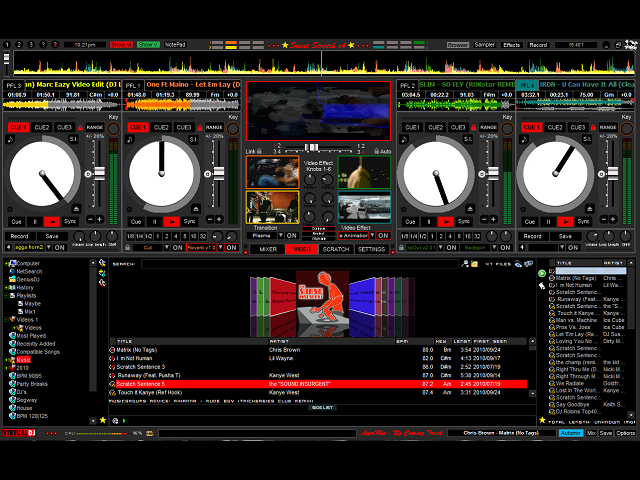Open the Record panel tab at top right
The width and height of the screenshot is (640, 480).
(538, 44)
